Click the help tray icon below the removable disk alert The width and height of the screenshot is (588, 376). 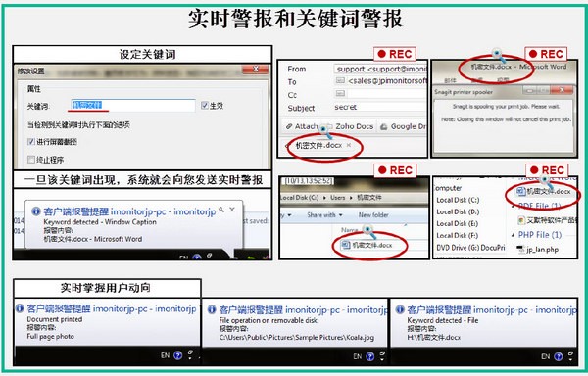(369, 356)
